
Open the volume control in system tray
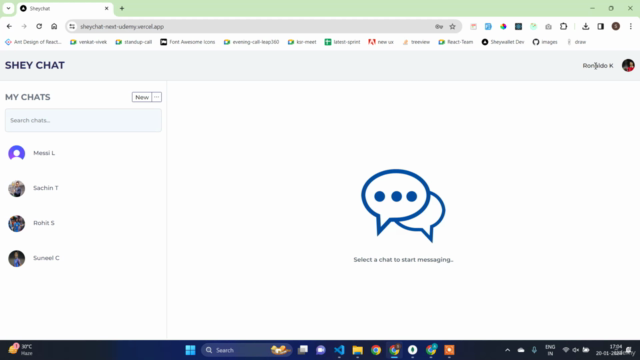click(576, 350)
